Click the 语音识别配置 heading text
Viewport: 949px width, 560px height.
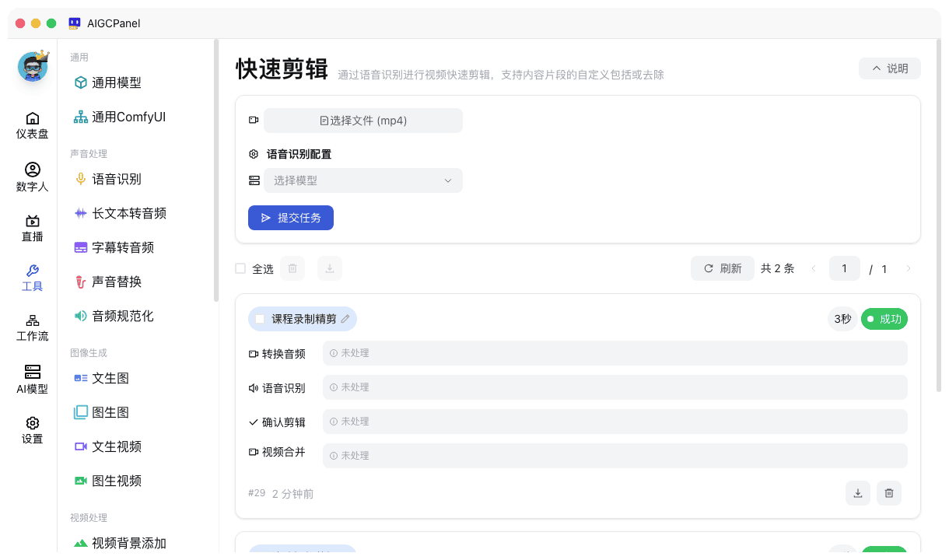[299, 154]
